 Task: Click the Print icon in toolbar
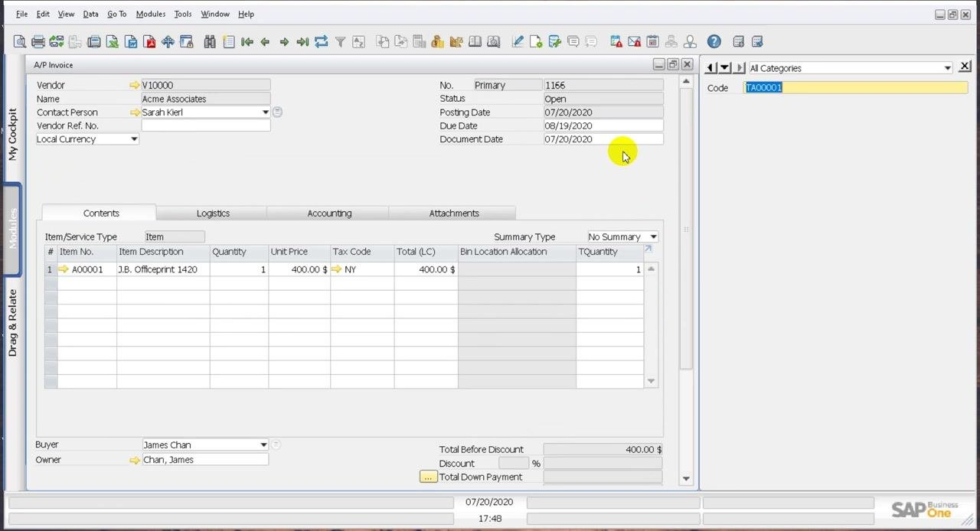click(38, 42)
